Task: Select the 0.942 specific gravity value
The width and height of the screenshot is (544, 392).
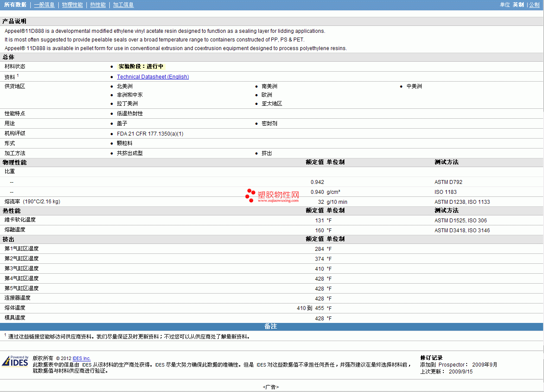Action: point(317,182)
